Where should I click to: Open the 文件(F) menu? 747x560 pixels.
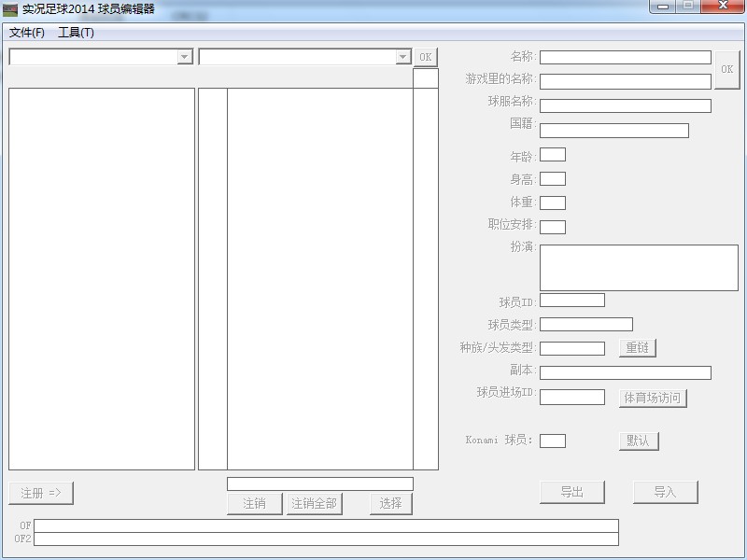(27, 33)
